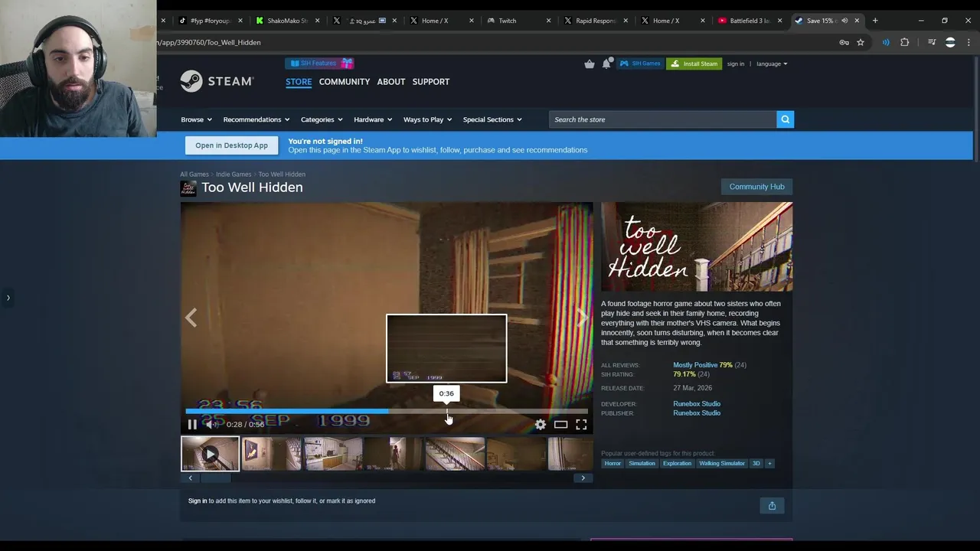Open the COMMUNITY menu
The width and height of the screenshot is (980, 551).
click(345, 82)
